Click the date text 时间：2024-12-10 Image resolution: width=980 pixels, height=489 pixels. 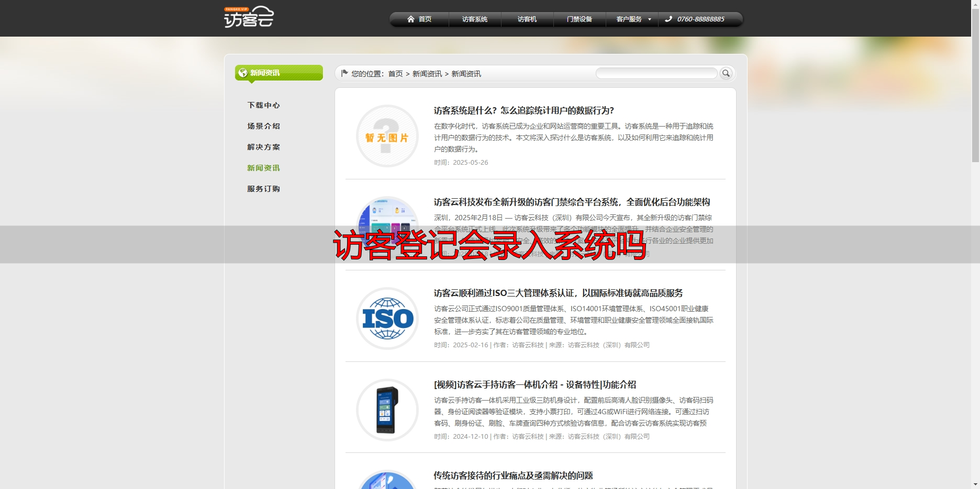click(x=461, y=437)
